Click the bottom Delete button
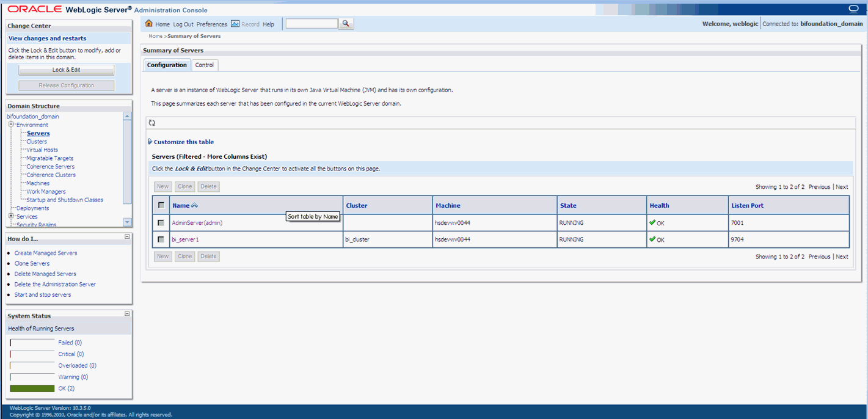 click(208, 256)
